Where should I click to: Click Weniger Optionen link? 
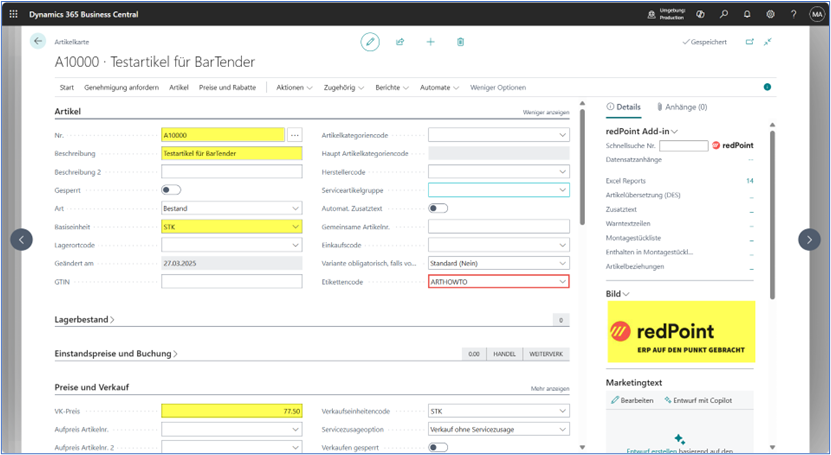click(497, 88)
